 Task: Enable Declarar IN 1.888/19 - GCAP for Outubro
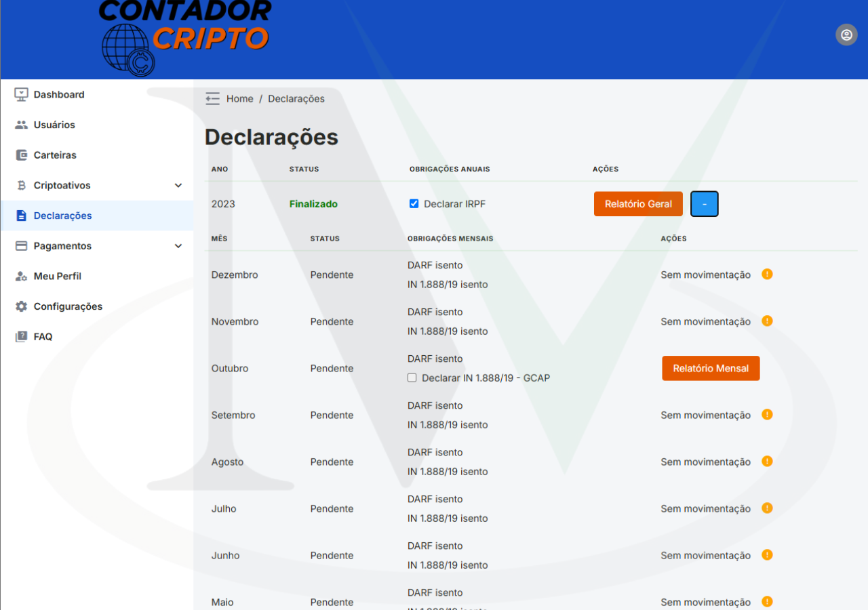pos(412,378)
